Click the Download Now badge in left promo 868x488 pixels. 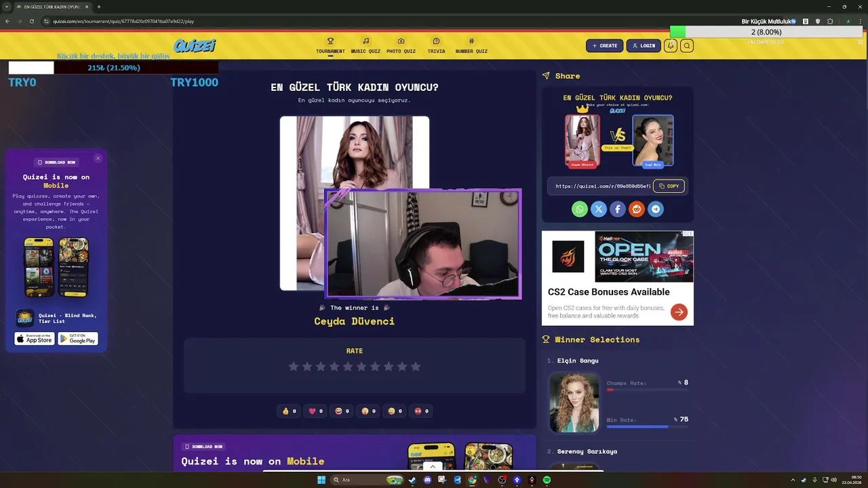(56, 162)
